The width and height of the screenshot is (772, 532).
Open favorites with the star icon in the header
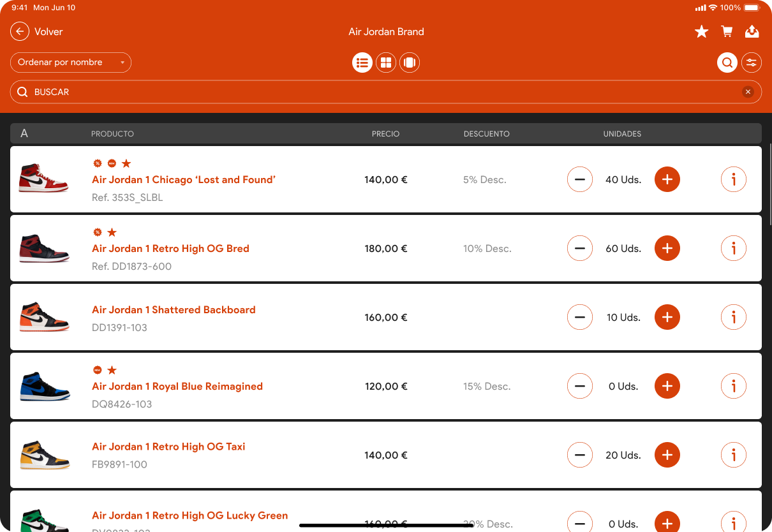tap(701, 31)
